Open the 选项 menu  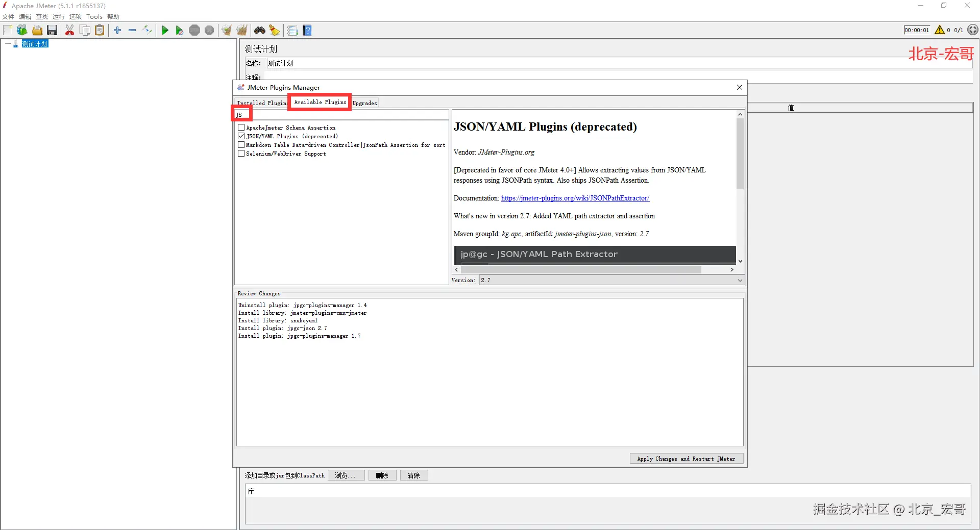pyautogui.click(x=76, y=17)
